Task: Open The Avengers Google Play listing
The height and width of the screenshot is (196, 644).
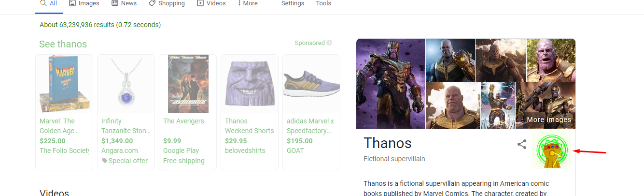Action: click(x=188, y=112)
